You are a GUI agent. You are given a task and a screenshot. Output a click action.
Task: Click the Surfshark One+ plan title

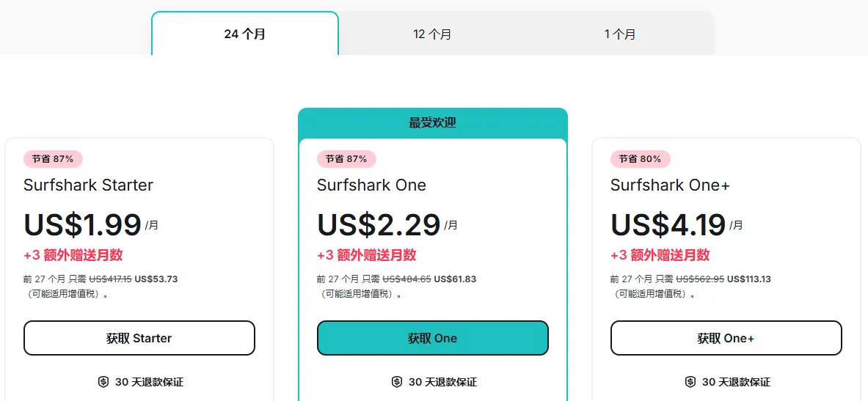(670, 185)
